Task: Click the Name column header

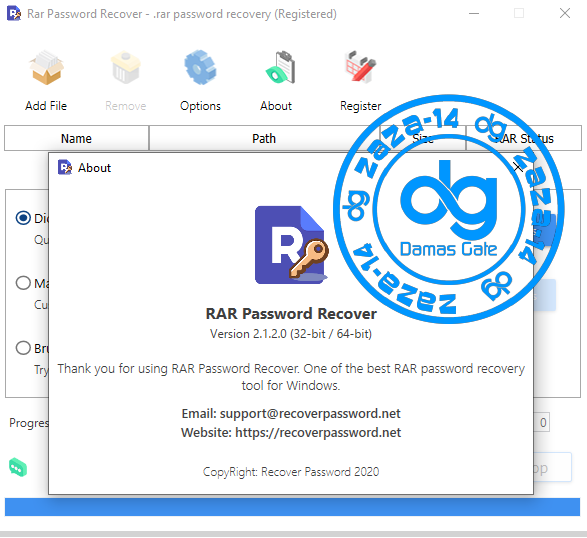Action: coord(76,139)
